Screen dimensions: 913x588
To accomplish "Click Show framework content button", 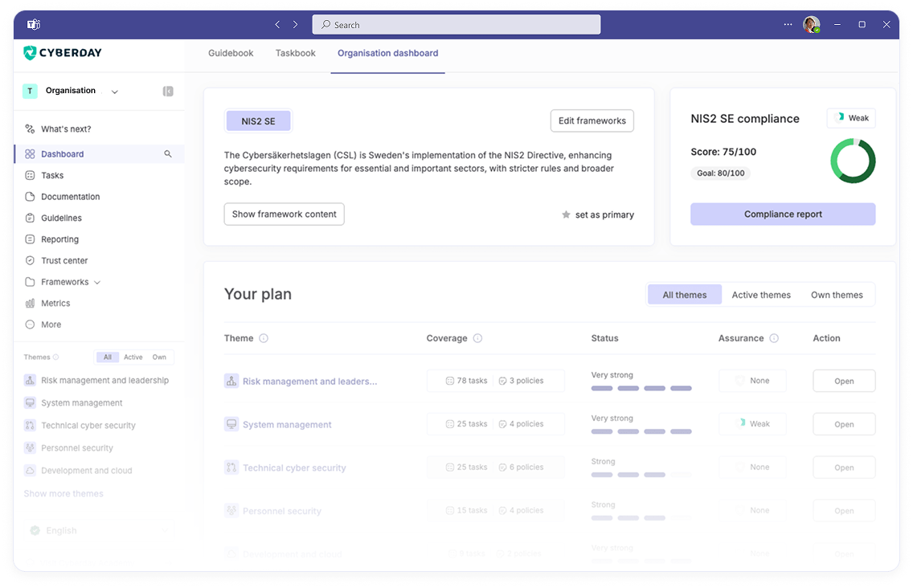I will pyautogui.click(x=285, y=214).
